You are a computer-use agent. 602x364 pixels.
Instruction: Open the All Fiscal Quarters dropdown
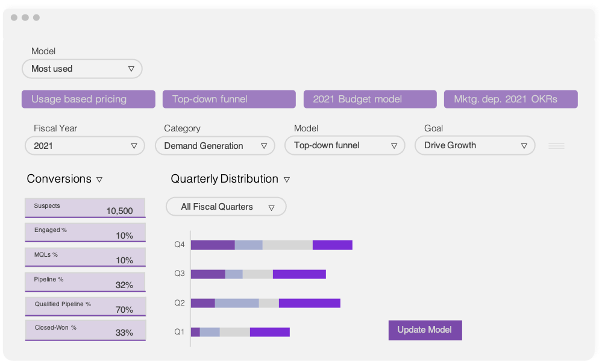[x=226, y=207]
